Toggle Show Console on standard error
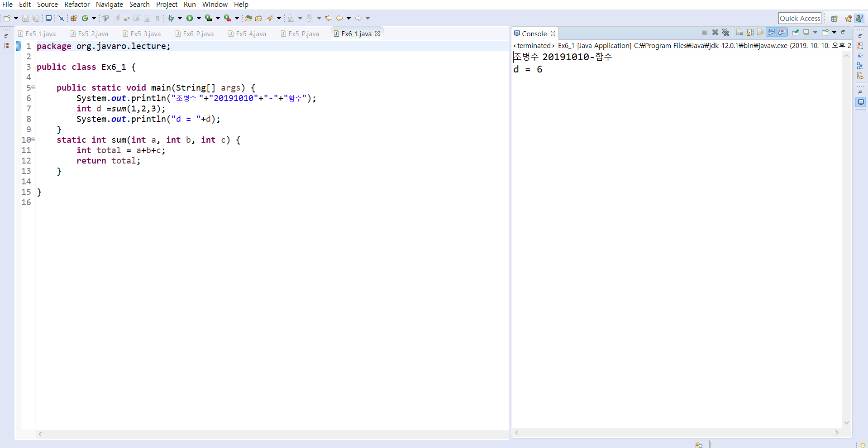868x448 pixels. coord(782,32)
